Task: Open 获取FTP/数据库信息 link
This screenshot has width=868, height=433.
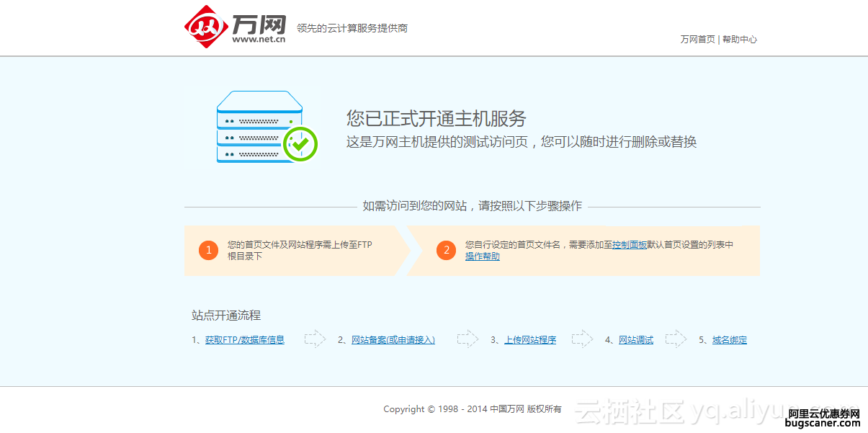Action: 245,340
